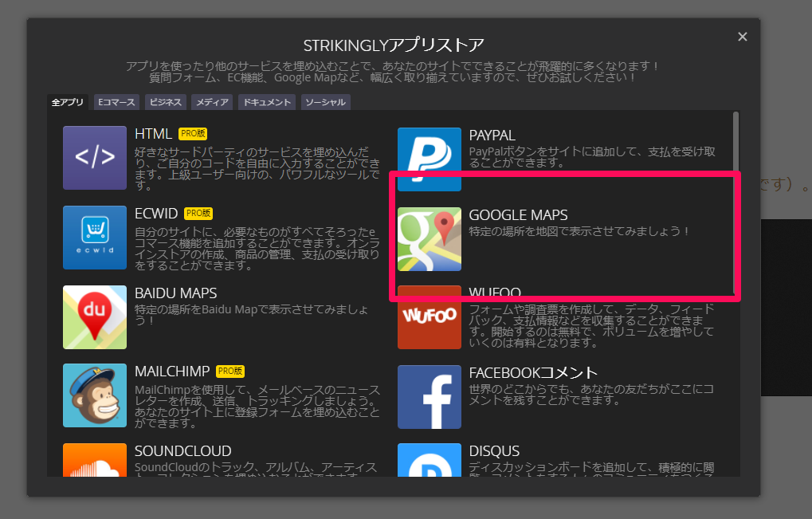Add the Google Maps app icon
Screen dimensions: 812x519
coord(430,239)
